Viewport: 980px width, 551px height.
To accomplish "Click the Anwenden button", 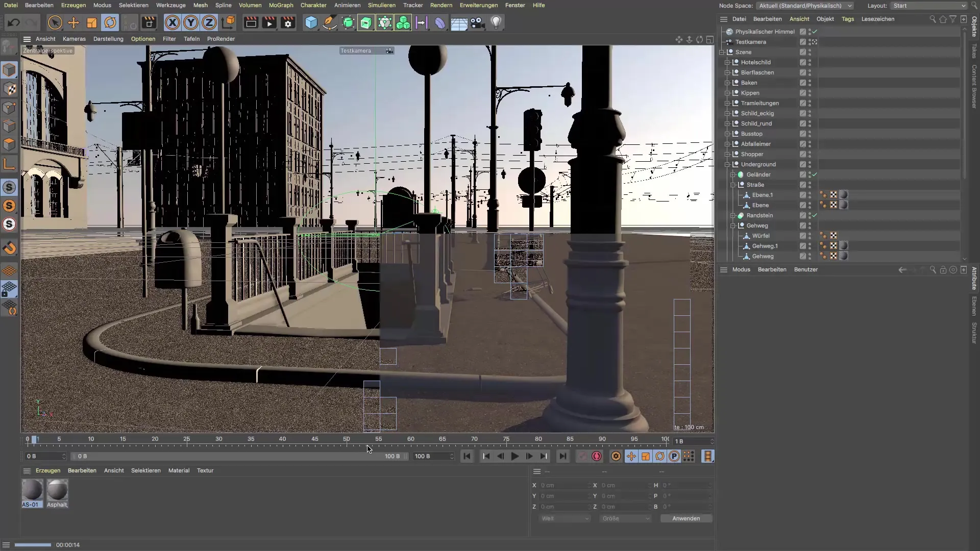I will pos(686,518).
